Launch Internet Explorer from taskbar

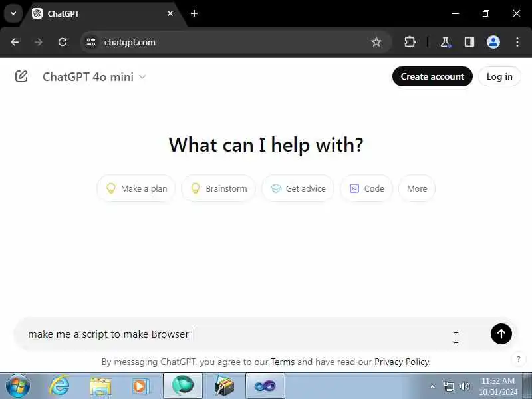click(x=59, y=386)
